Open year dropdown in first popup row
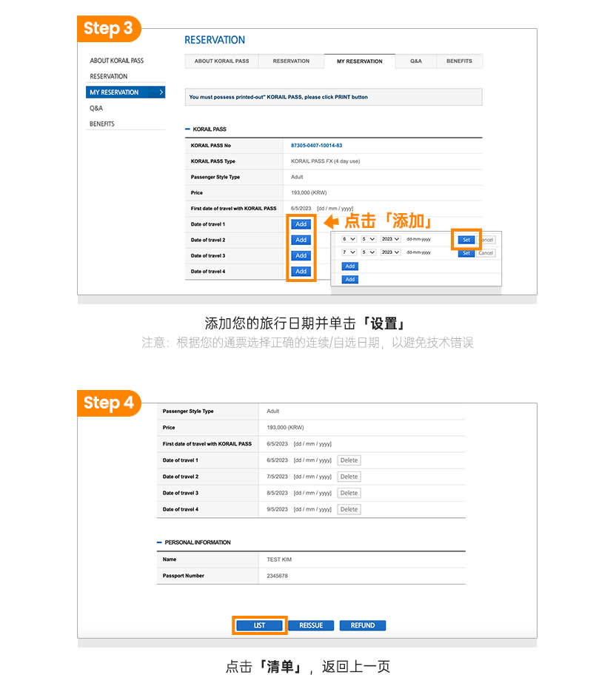 point(390,240)
